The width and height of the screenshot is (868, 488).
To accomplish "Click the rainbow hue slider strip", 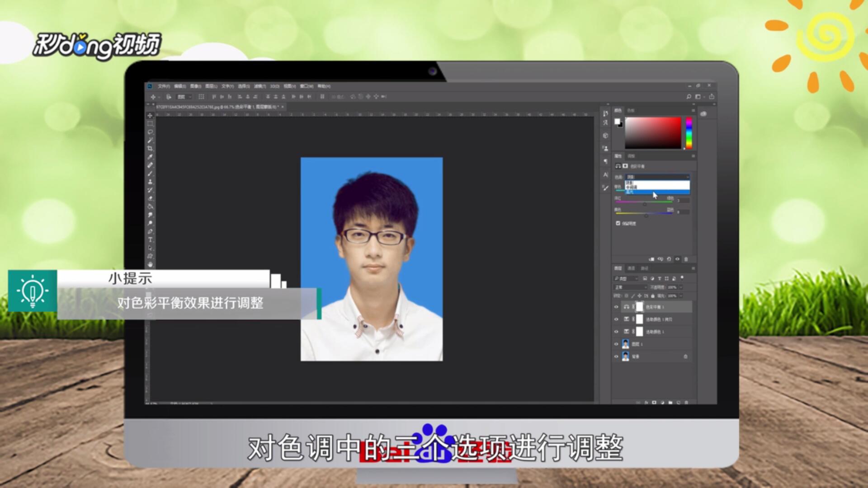I will (x=689, y=133).
